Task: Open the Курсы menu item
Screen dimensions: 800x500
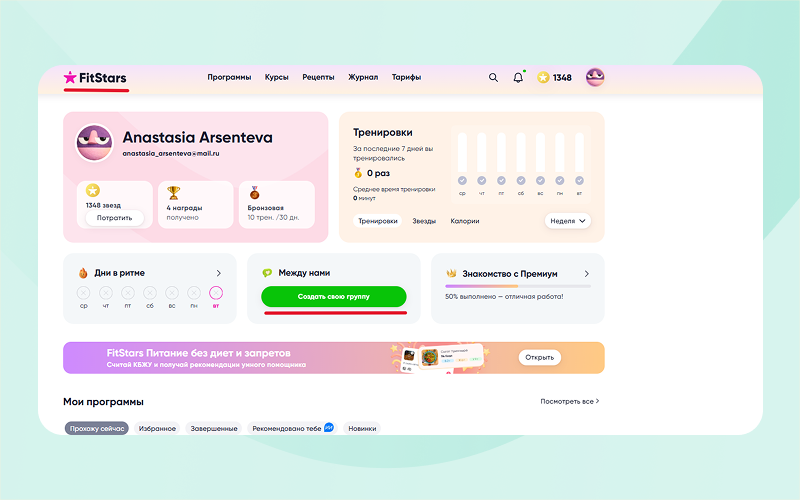Action: pos(277,77)
